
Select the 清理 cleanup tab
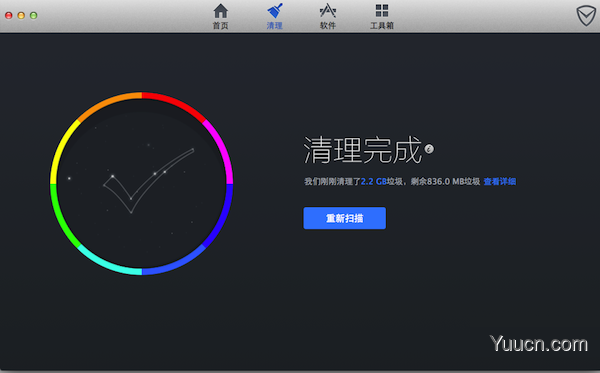click(x=274, y=16)
